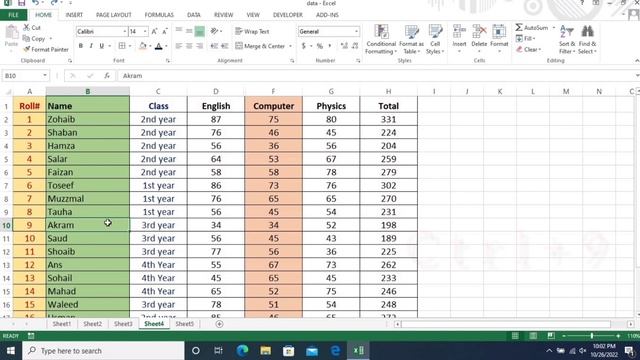
Task: Open the General number format dropdown
Action: pos(356,31)
